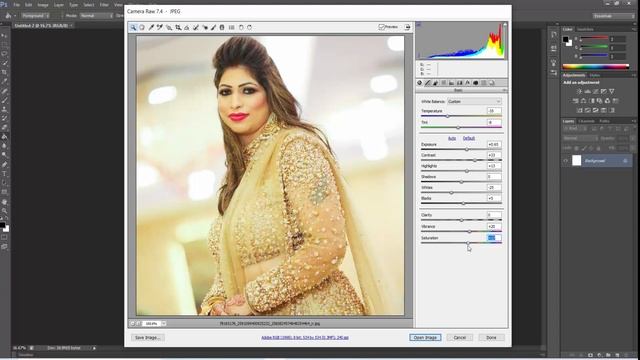Rotate image 90 degrees counter-clockwise
This screenshot has height=360, width=640.
point(241,27)
